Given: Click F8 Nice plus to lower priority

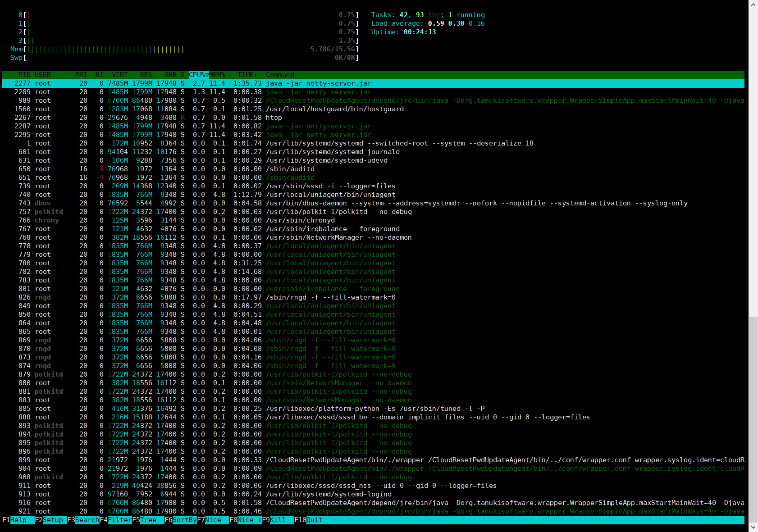Looking at the screenshot, I should 246,520.
